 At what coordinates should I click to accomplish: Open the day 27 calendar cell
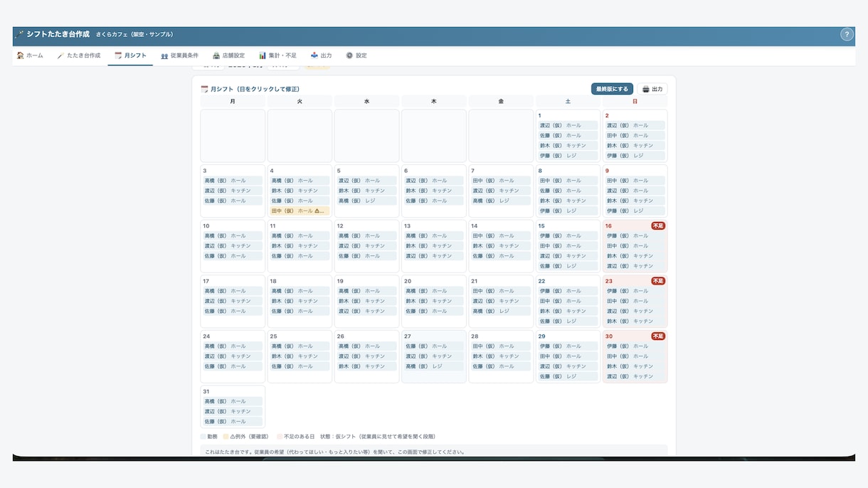434,356
